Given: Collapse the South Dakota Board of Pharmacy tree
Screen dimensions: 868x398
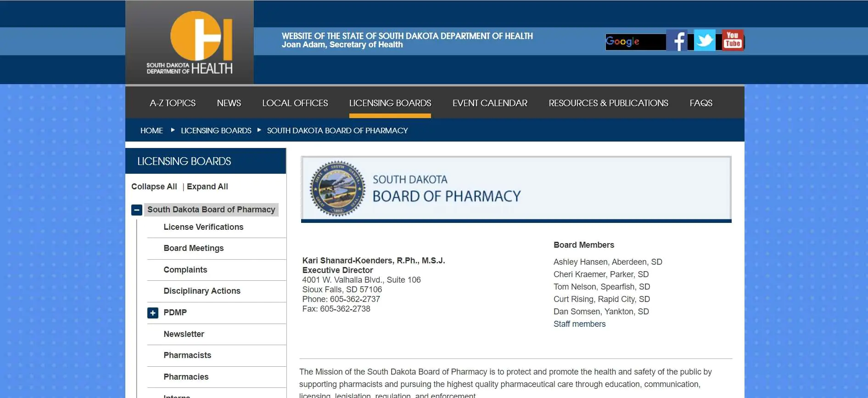Looking at the screenshot, I should (136, 210).
